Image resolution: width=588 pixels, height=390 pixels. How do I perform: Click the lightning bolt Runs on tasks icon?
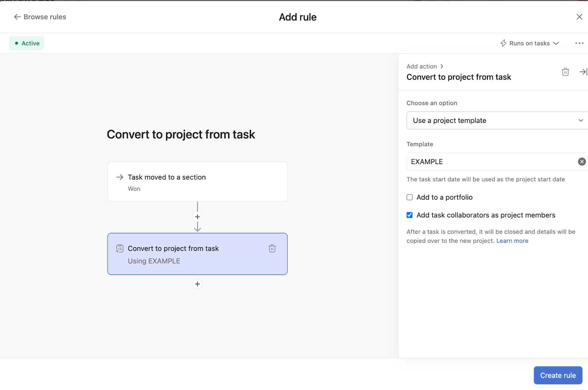click(x=503, y=43)
